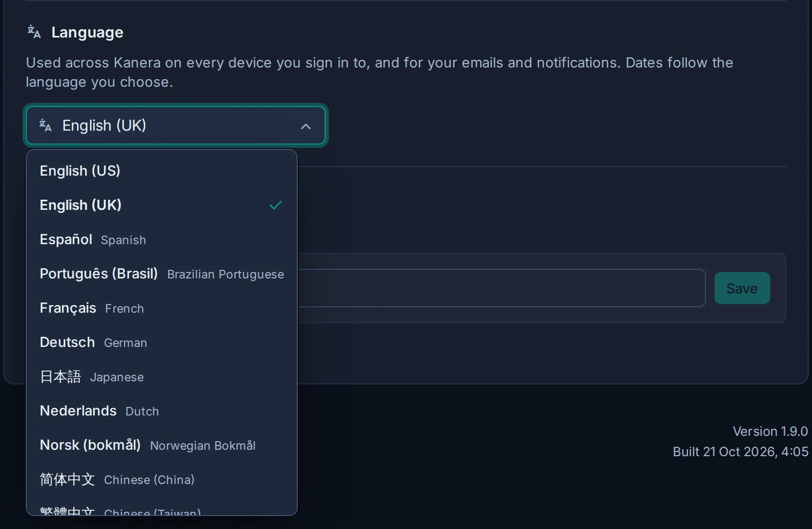Image resolution: width=812 pixels, height=529 pixels.
Task: Switch language to Français
Action: [x=162, y=308]
